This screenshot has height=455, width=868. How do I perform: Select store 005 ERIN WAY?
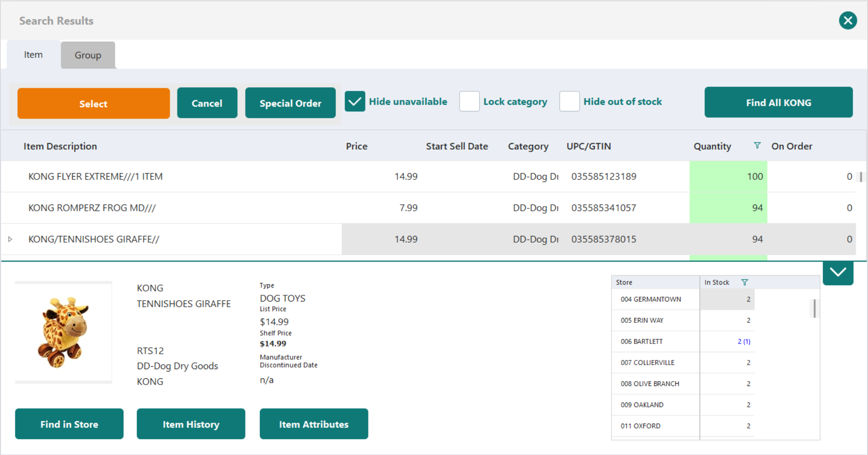pyautogui.click(x=642, y=320)
